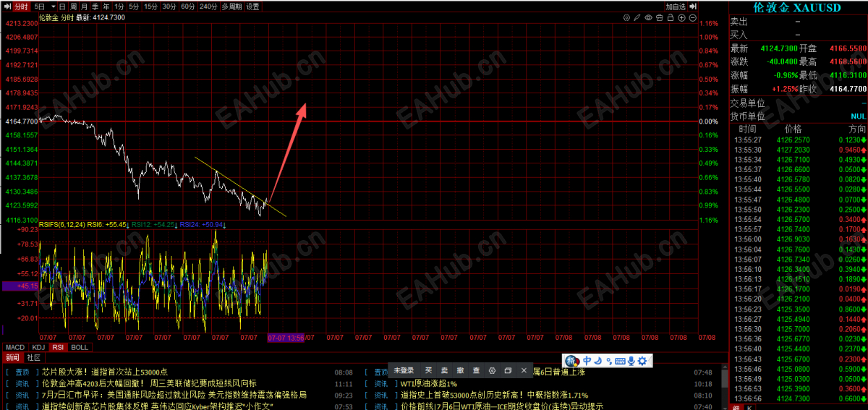The image size is (868, 410).
Task: Open chart settings gear icon above chart
Action: point(626,17)
